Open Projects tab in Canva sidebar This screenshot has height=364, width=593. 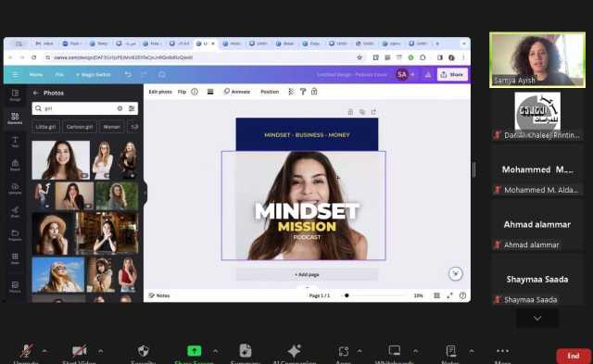[x=15, y=235]
